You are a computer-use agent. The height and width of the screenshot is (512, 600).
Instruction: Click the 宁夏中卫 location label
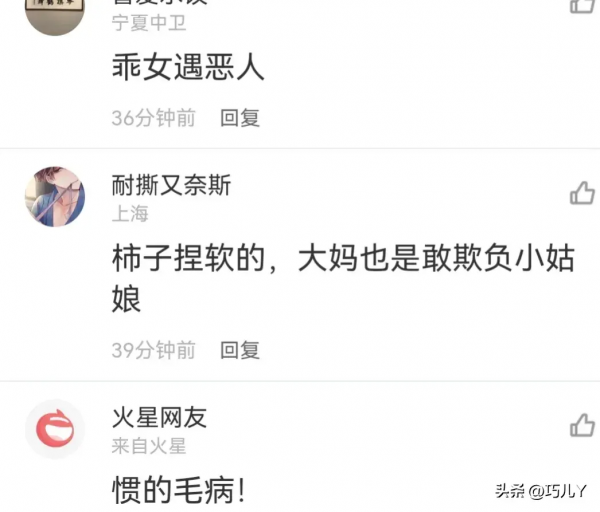149,23
